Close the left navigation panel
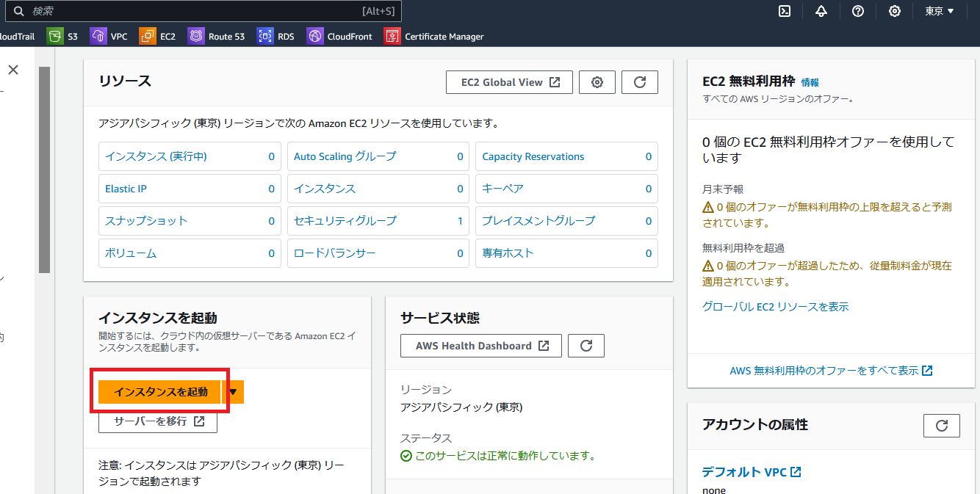Viewport: 980px width, 494px height. pos(13,70)
